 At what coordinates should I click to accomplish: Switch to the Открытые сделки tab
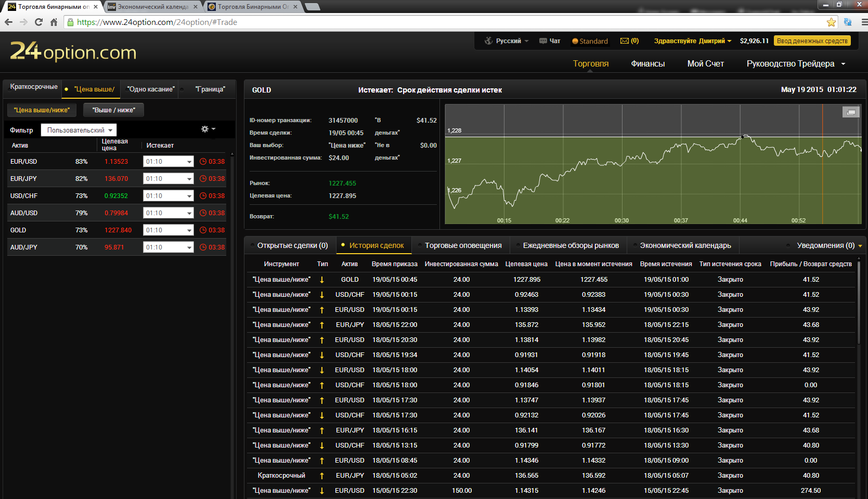pos(292,245)
